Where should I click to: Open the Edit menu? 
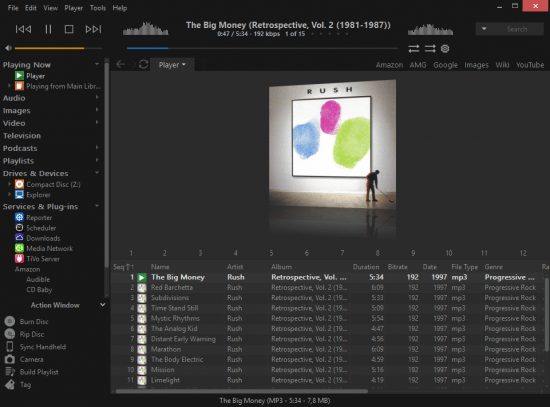point(31,8)
